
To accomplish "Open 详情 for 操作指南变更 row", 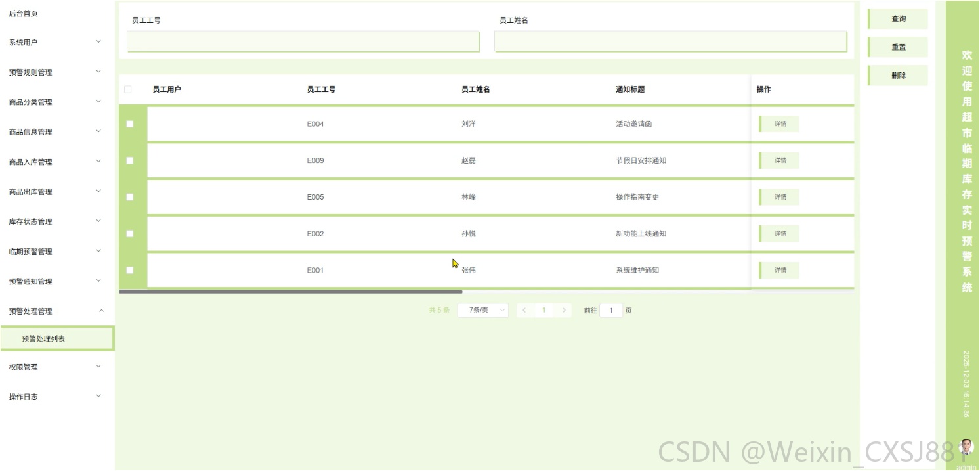I will [779, 197].
